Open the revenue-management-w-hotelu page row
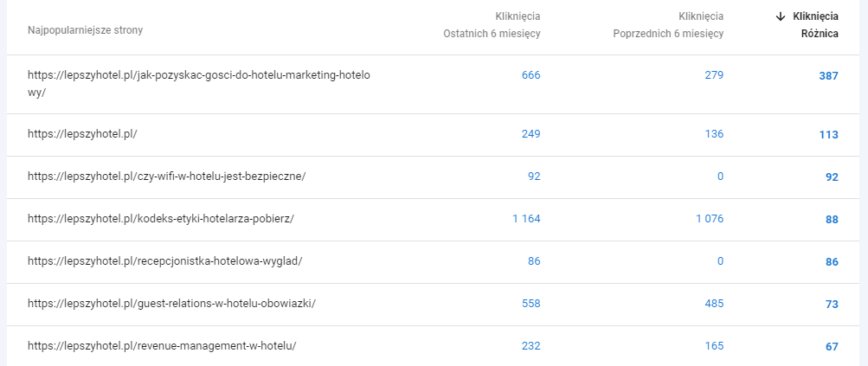The height and width of the screenshot is (366, 868). click(x=162, y=346)
